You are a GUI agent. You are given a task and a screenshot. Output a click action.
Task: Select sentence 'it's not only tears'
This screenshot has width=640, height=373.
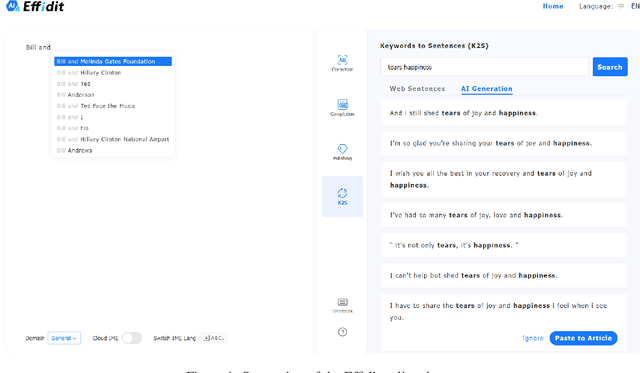coord(504,245)
